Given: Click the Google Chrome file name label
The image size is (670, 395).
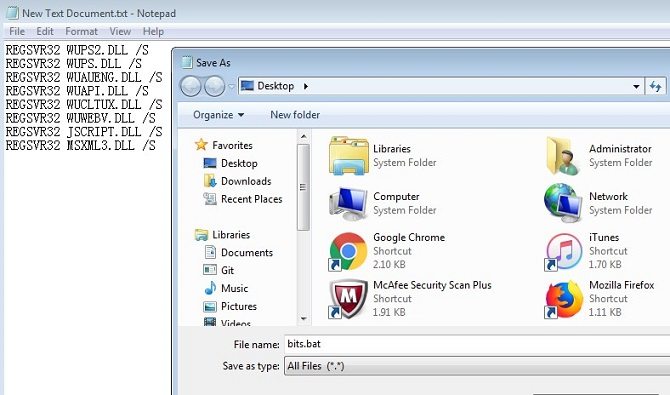Looking at the screenshot, I should coord(409,237).
